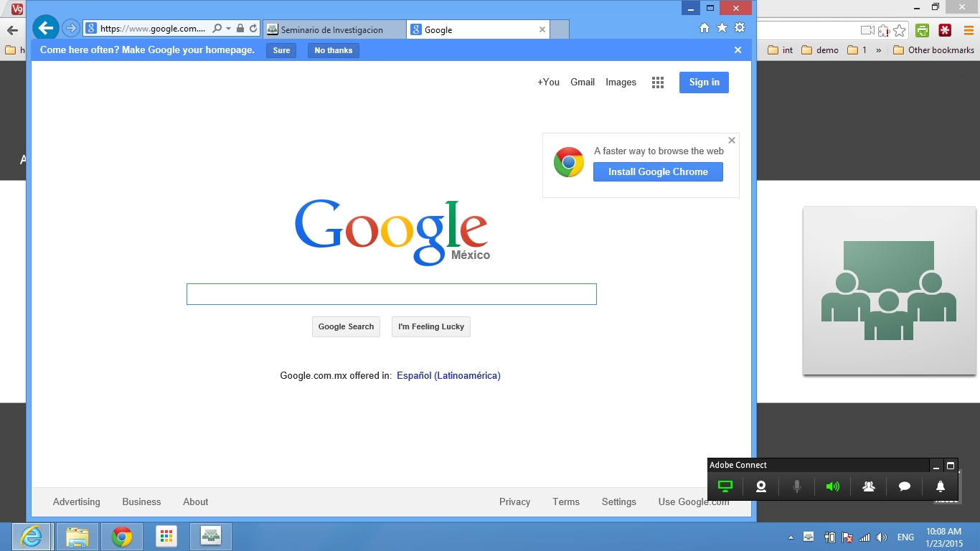
Task: Click the IE Home icon
Action: click(x=705, y=28)
